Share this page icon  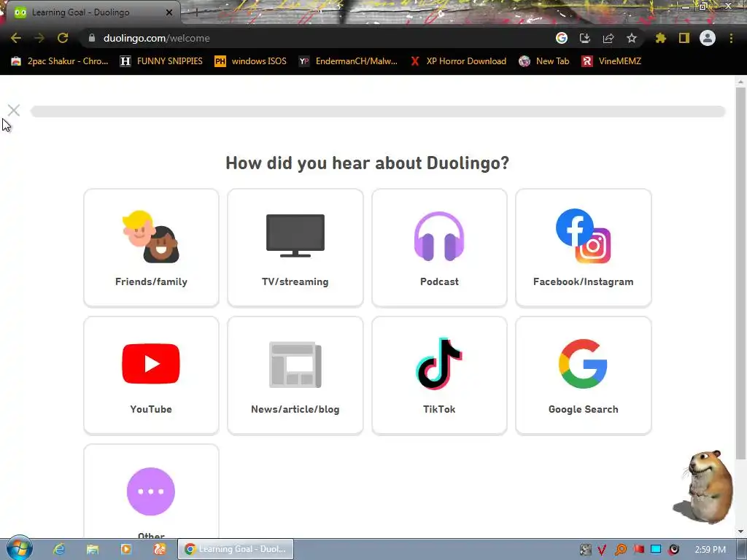[x=608, y=38]
